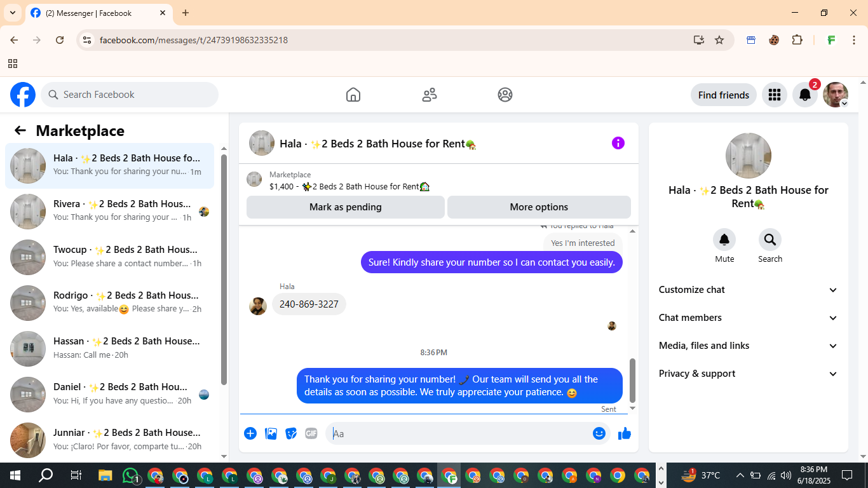Open Chrome extensions puzzle icon
This screenshot has width=868, height=488.
(x=797, y=40)
